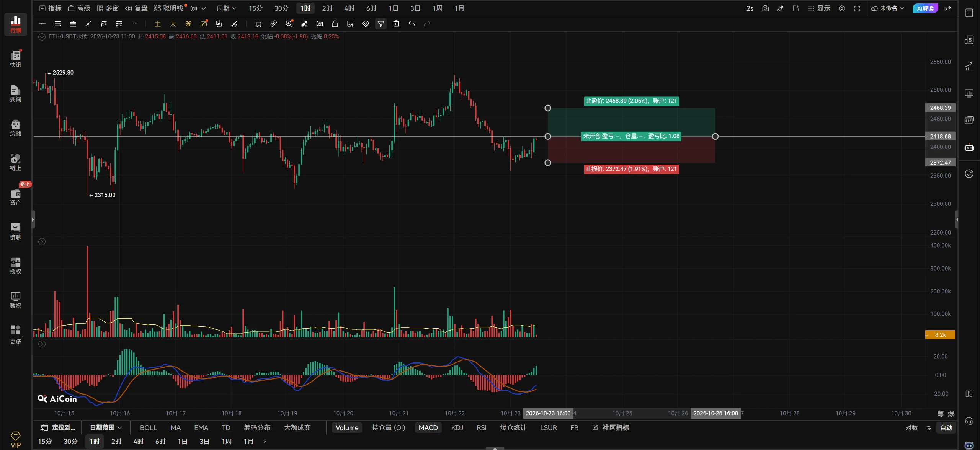Image resolution: width=980 pixels, height=450 pixels.
Task: Toggle the Volume indicator
Action: point(347,427)
